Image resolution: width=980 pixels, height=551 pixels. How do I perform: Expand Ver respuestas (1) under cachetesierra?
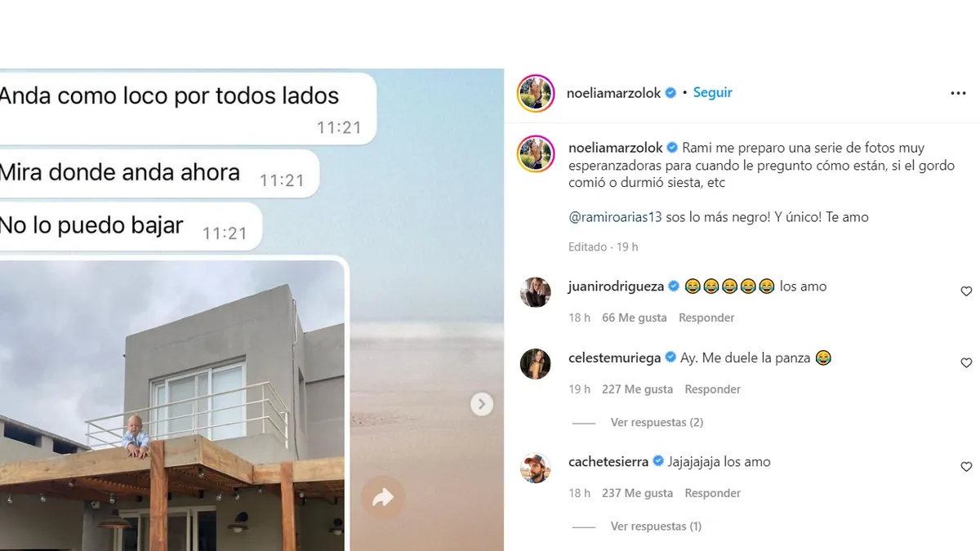656,527
